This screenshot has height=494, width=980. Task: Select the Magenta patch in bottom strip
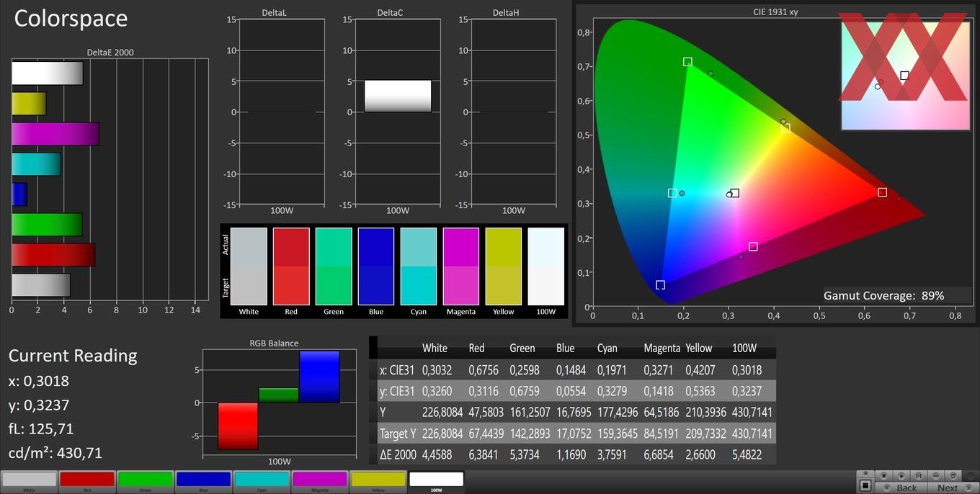point(320,481)
